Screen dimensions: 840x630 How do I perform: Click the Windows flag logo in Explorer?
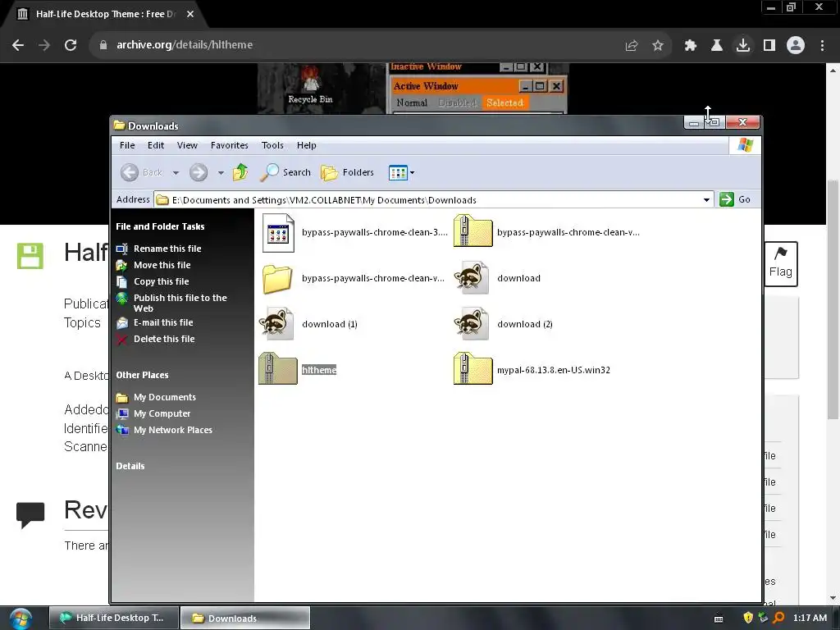click(x=745, y=145)
